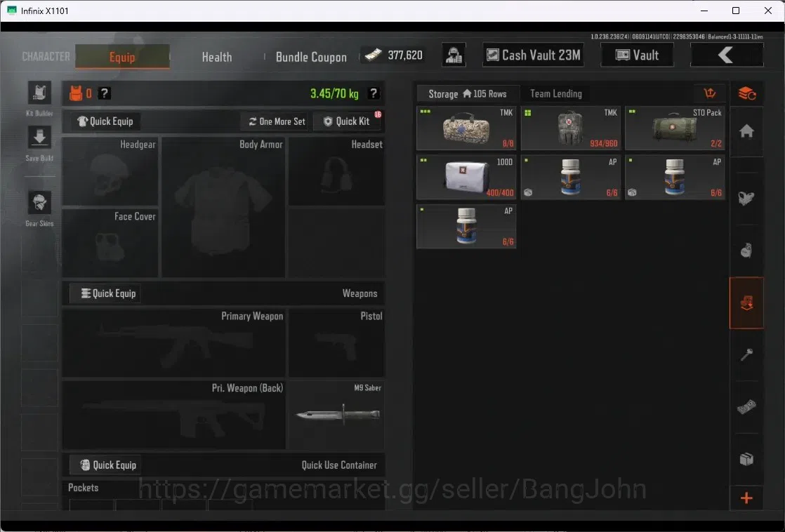Maximize the Infinix X1101 window

click(735, 11)
